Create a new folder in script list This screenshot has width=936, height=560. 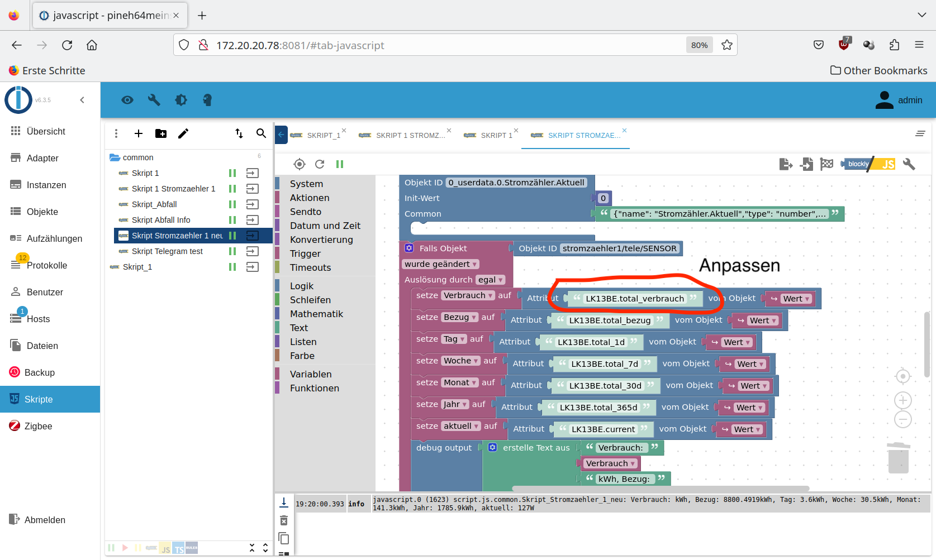161,133
